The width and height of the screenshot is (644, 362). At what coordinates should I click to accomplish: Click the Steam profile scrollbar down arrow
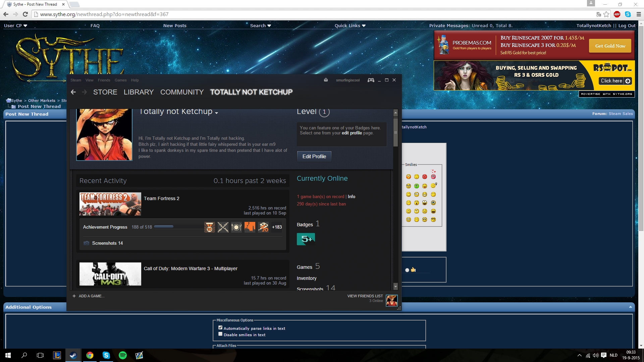point(395,287)
